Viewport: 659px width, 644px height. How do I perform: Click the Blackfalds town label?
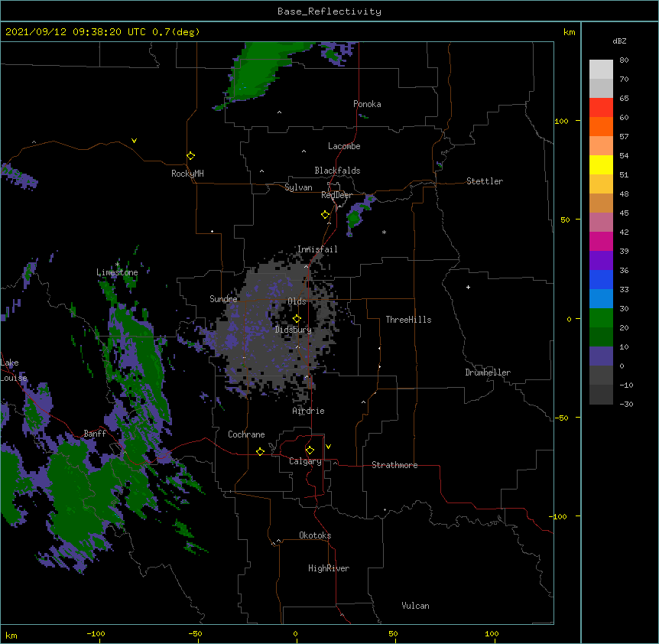pos(337,171)
